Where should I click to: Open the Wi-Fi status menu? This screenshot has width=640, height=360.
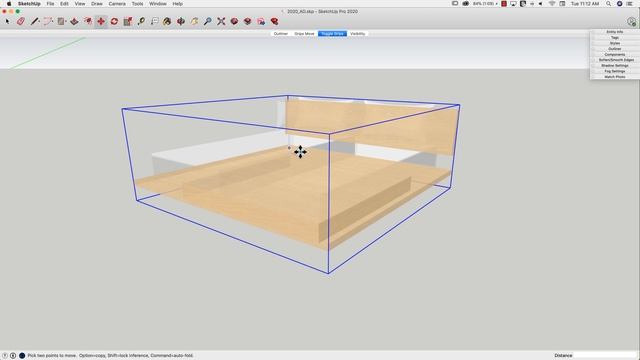pos(552,4)
